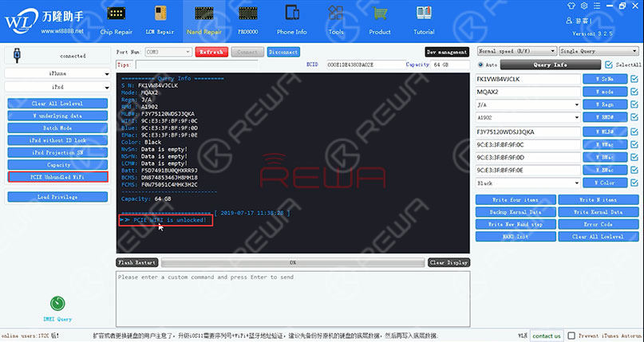This screenshot has width=644, height=342.
Task: Open the PRO3000 section
Action: click(247, 21)
